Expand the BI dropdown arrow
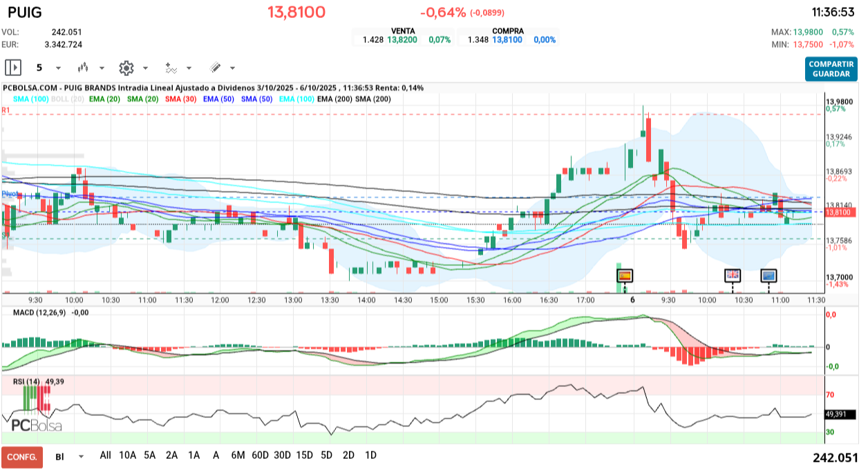 81,457
